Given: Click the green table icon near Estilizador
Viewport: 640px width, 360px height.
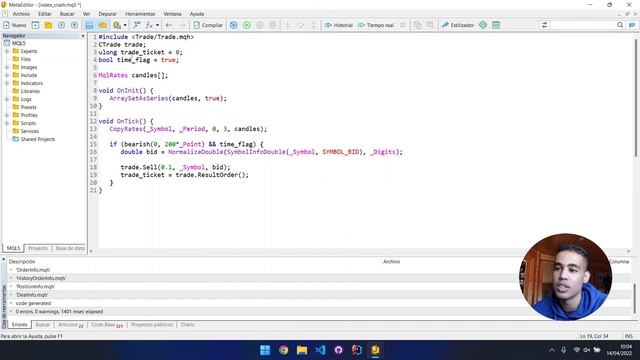Looking at the screenshot, I should (x=496, y=25).
